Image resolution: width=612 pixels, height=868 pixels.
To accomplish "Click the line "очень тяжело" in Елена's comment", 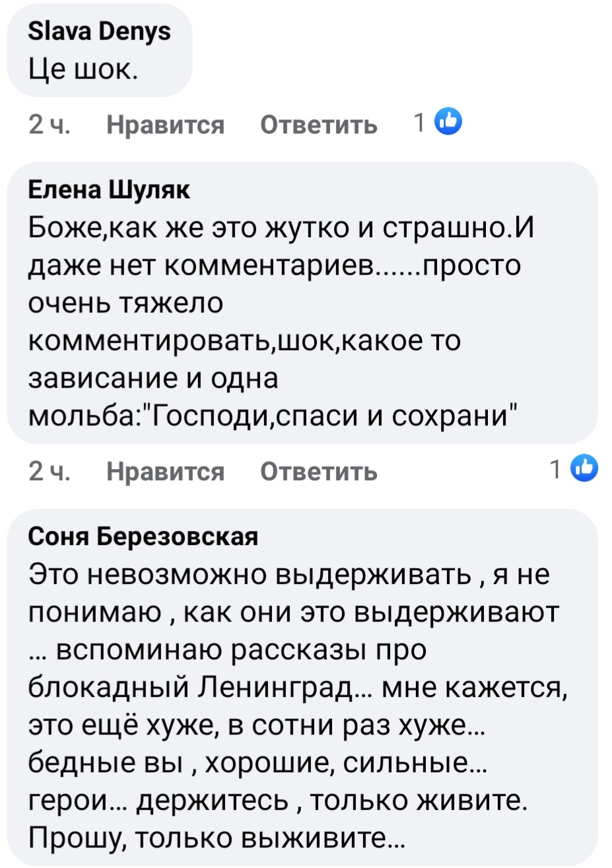I will (126, 303).
